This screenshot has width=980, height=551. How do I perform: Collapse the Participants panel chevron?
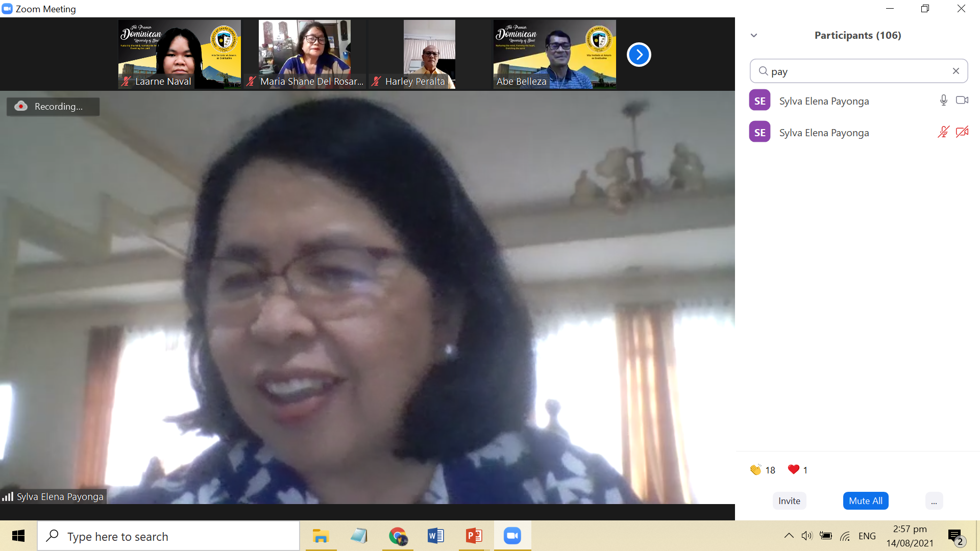click(754, 35)
